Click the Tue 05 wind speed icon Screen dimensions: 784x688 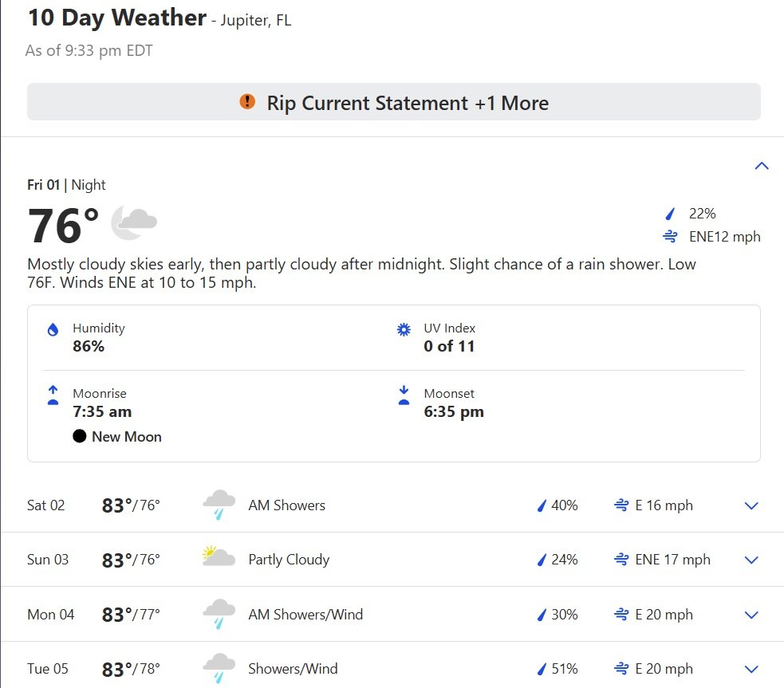pos(621,669)
